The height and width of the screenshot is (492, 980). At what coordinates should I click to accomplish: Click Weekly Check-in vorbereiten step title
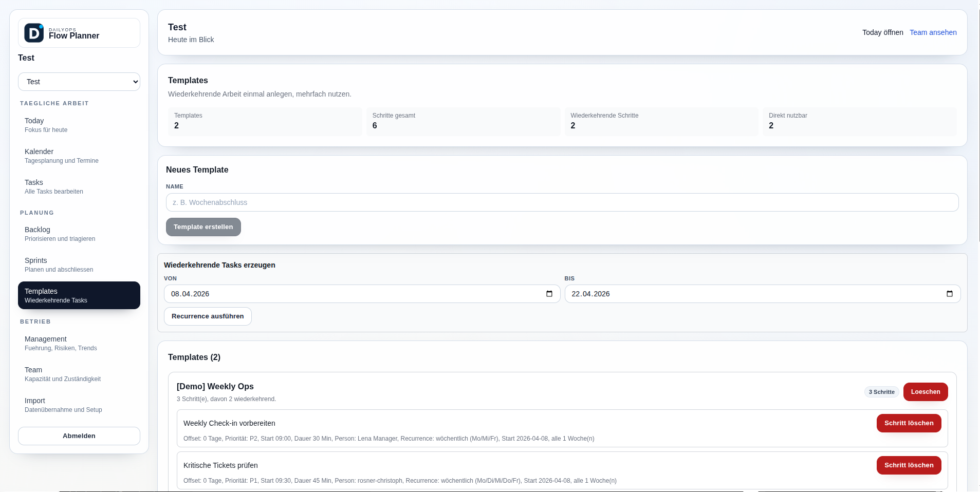(229, 423)
